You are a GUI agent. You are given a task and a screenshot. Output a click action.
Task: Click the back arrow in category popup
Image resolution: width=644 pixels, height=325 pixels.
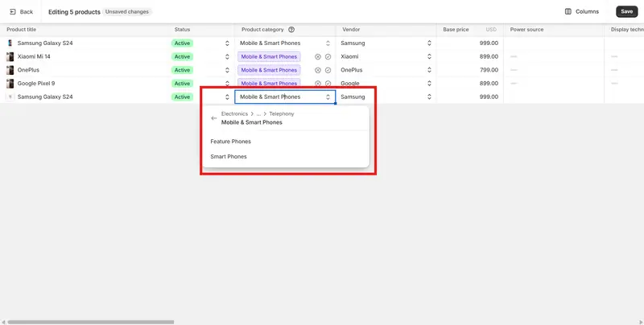pos(213,118)
